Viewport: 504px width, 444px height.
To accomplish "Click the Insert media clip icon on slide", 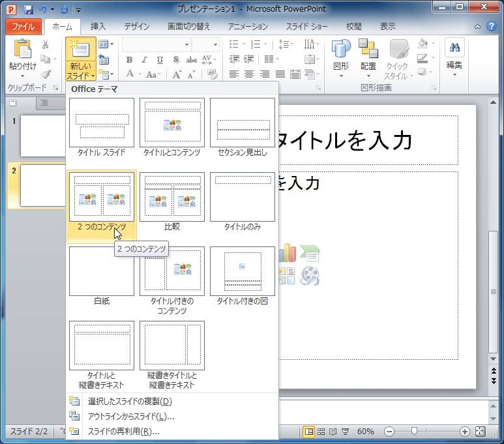I will pyautogui.click(x=310, y=276).
